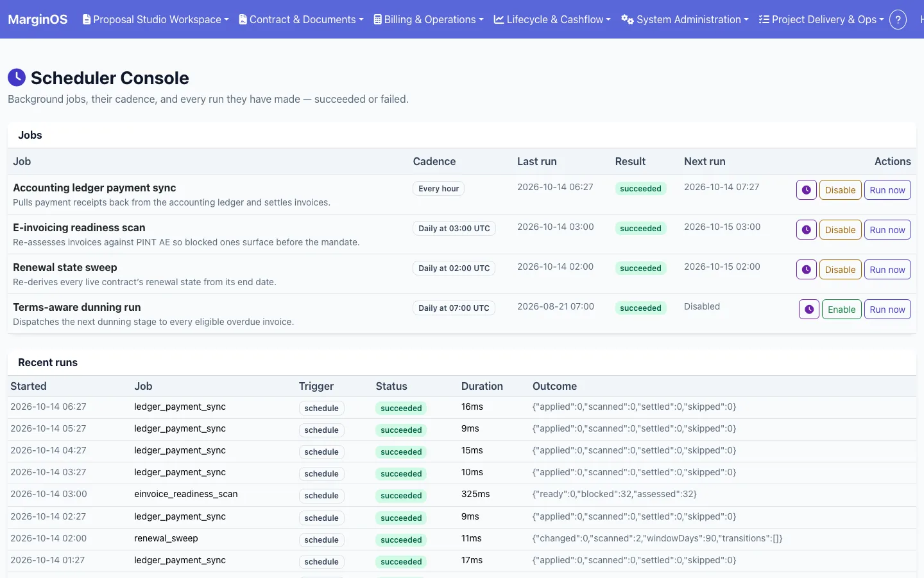Viewport: 924px width, 578px height.
Task: Run the E-invoicing readiness scan now
Action: pos(887,230)
